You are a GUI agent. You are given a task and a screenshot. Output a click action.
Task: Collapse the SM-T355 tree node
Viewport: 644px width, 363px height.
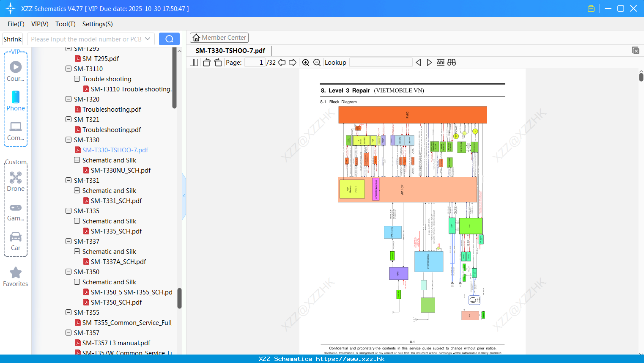(x=69, y=312)
